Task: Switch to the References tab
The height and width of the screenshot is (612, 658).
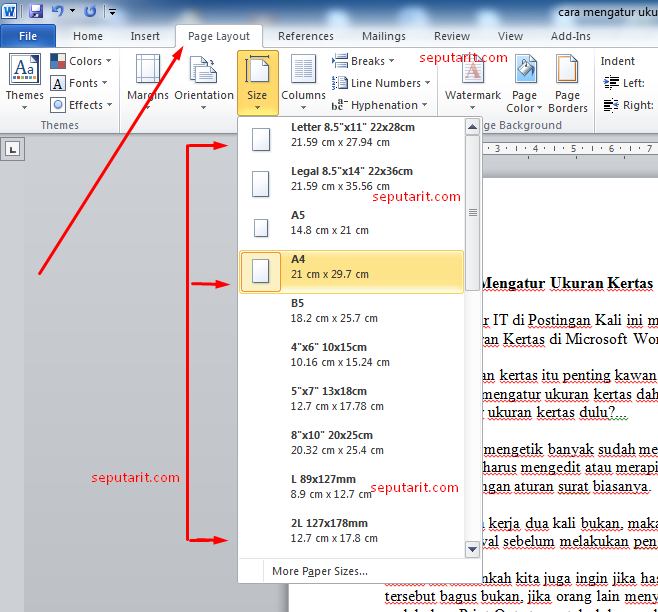Action: [306, 36]
